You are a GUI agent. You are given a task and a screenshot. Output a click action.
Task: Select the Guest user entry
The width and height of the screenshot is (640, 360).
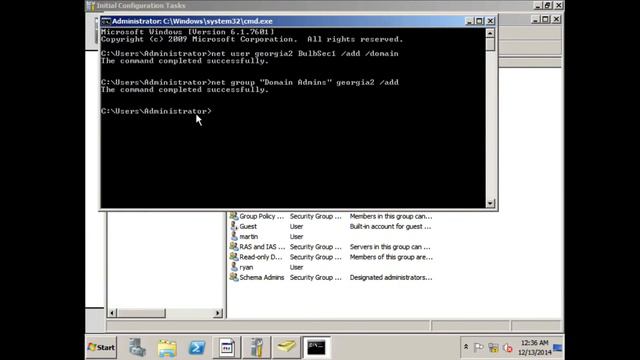(331, 227)
